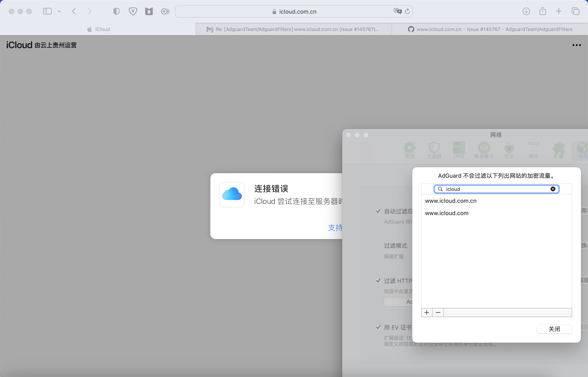Image resolution: width=588 pixels, height=377 pixels.
Task: Uncheck the 用 EV 证书 option
Action: pyautogui.click(x=378, y=327)
